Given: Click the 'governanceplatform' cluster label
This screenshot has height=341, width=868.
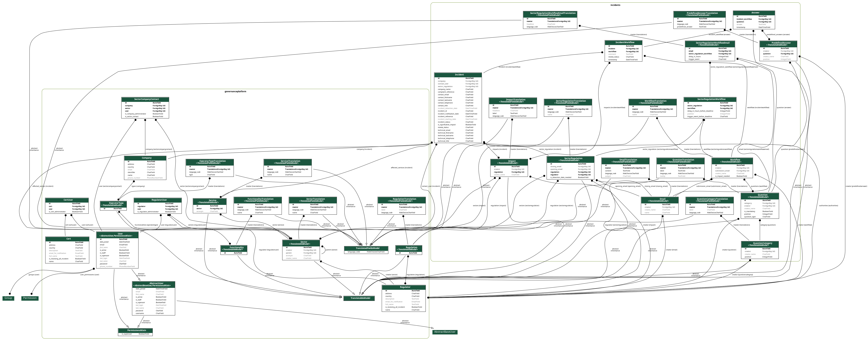Looking at the screenshot, I should [235, 91].
